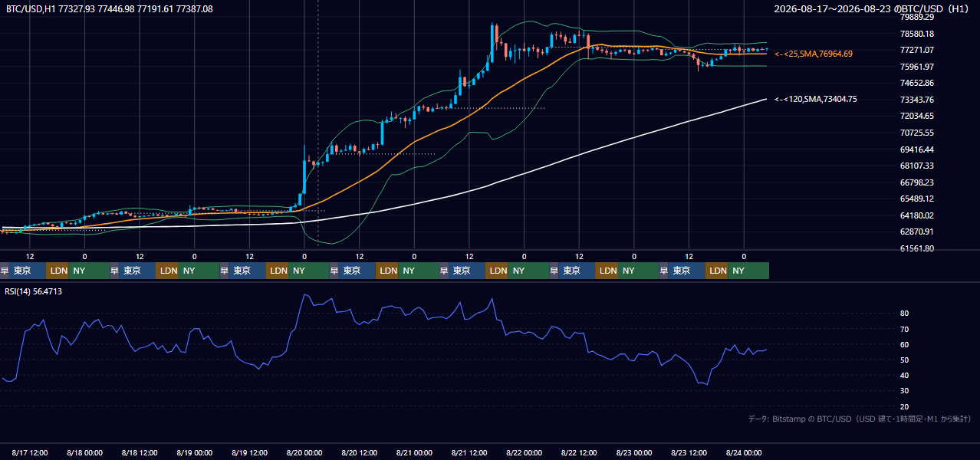
Task: Click the RSI(14) 56.4713 indicator label
Action: point(34,291)
